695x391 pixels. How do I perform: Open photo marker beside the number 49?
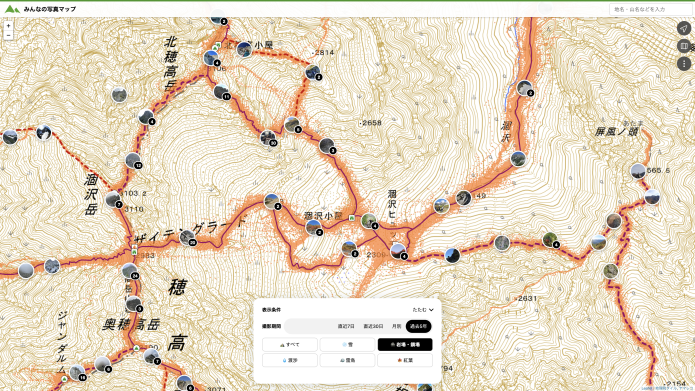pyautogui.click(x=464, y=198)
